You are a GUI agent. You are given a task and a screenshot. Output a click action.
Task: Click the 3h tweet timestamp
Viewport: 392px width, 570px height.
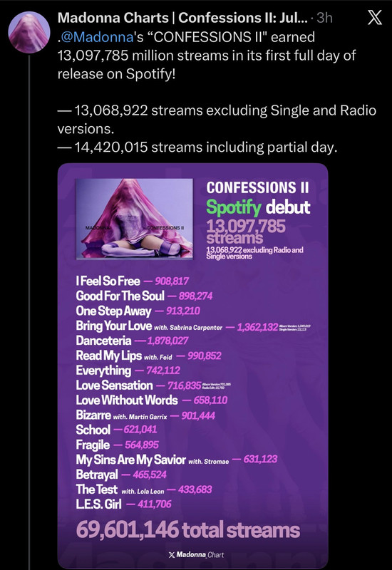[325, 18]
